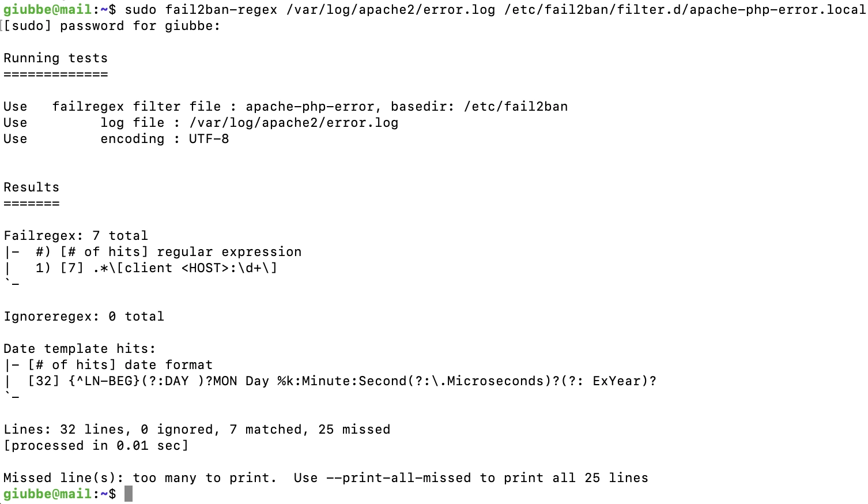Click the terminal cursor block at the final prompt
Image resolution: width=868 pixels, height=504 pixels.
129,494
